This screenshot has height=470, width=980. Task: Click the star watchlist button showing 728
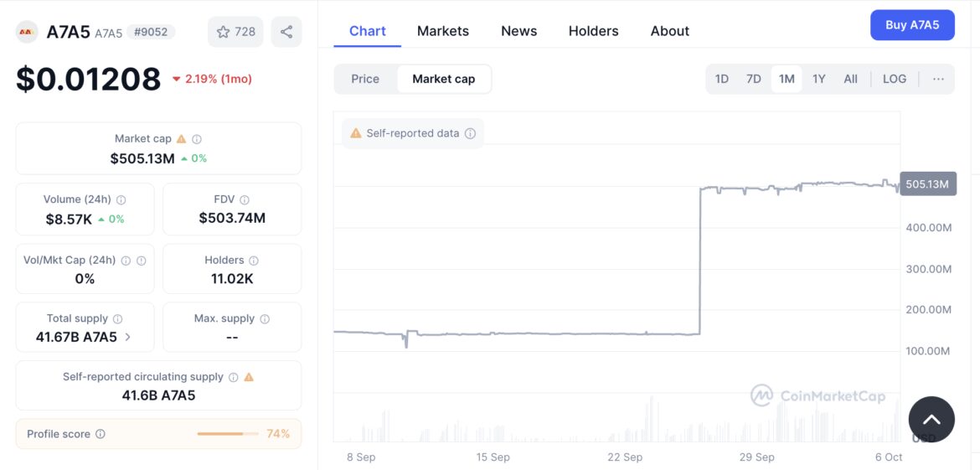click(x=235, y=32)
